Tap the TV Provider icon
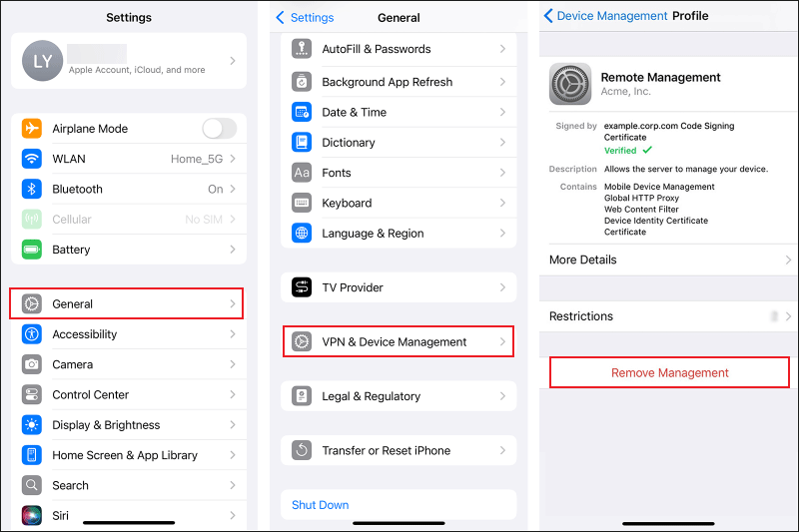This screenshot has width=799, height=532. 302,287
